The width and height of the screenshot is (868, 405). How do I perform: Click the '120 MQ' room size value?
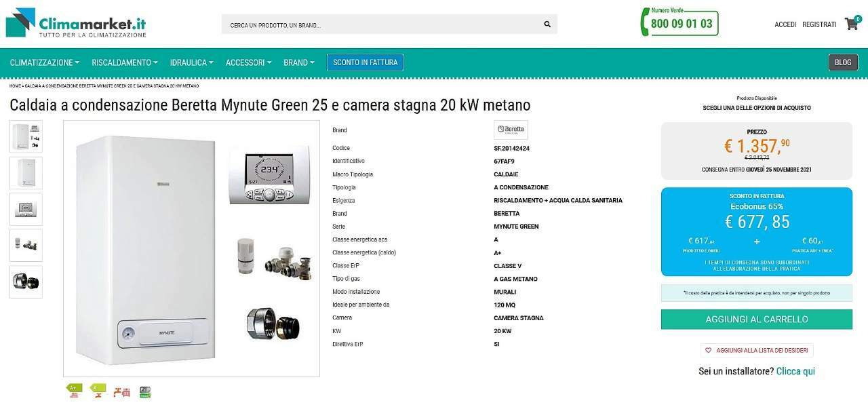[x=505, y=305]
